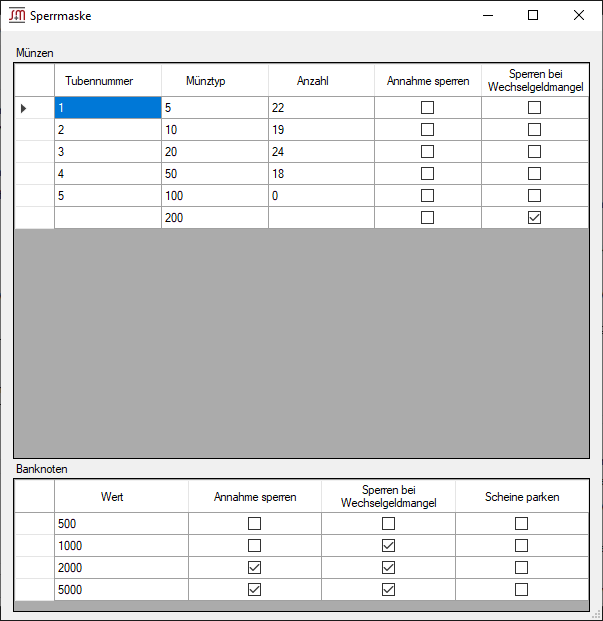Tick Scheine parken for the 500 banknote
603x621 pixels.
coord(521,524)
